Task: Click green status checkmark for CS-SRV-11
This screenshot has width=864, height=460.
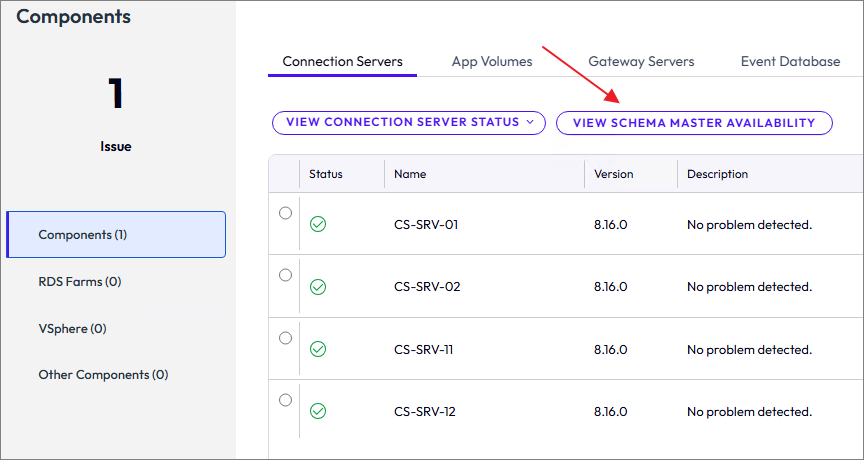Action: pyautogui.click(x=318, y=349)
